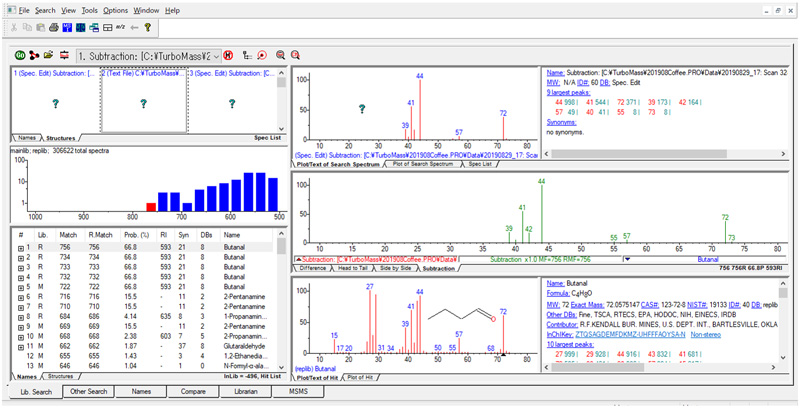Open the Options menu
Screen dimensions: 800x410
point(115,10)
